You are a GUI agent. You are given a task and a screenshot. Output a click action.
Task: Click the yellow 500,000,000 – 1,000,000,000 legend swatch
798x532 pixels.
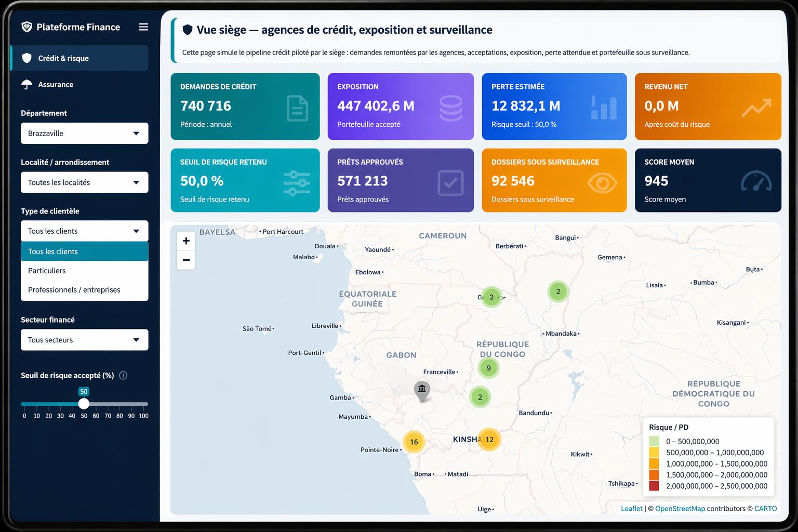point(654,453)
